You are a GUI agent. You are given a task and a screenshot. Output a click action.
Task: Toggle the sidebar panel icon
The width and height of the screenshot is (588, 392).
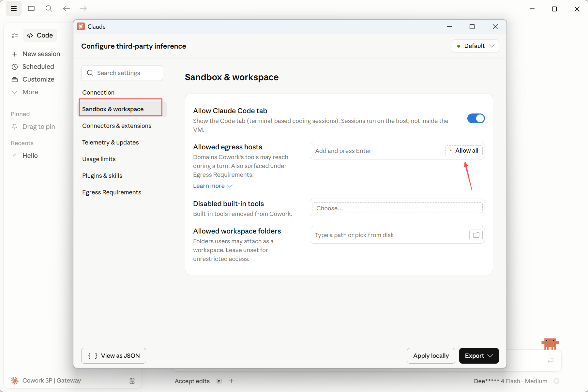(31, 8)
